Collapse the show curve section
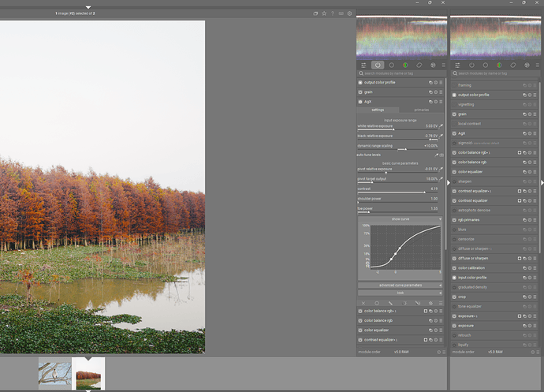The width and height of the screenshot is (544, 392). coord(401,218)
